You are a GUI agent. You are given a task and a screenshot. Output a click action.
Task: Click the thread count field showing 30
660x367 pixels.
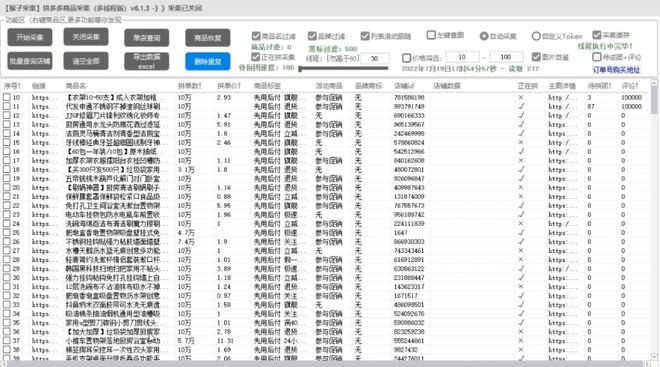click(375, 58)
